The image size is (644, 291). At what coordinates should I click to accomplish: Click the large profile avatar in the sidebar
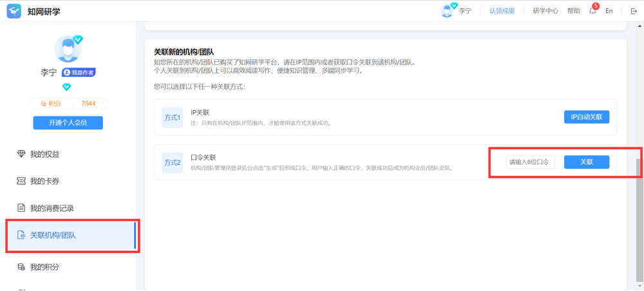pos(68,49)
